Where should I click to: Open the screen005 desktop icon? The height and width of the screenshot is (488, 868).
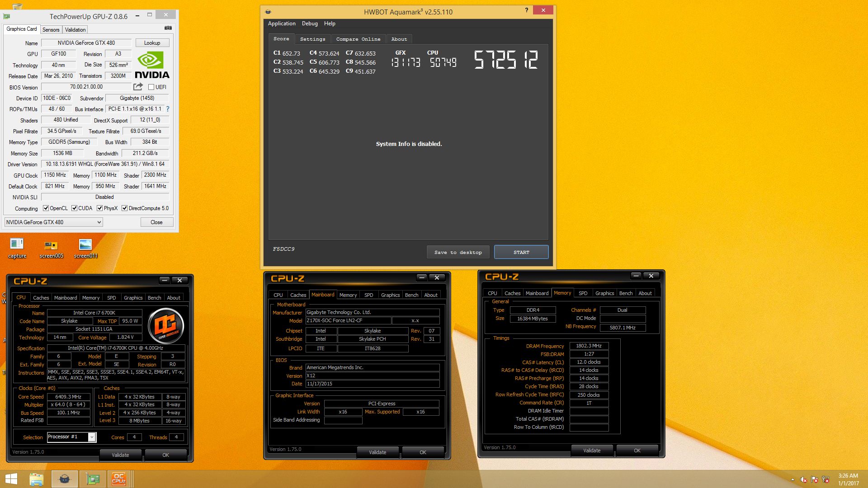coord(51,249)
